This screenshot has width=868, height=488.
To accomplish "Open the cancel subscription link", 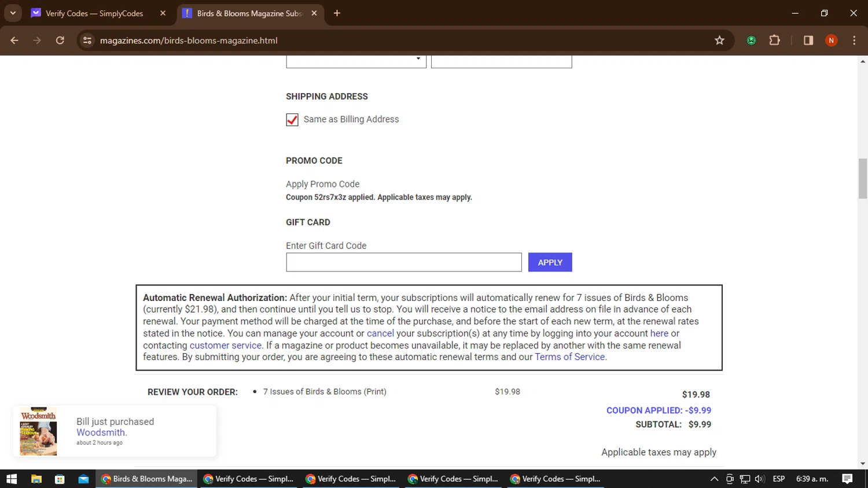I will click(x=380, y=333).
